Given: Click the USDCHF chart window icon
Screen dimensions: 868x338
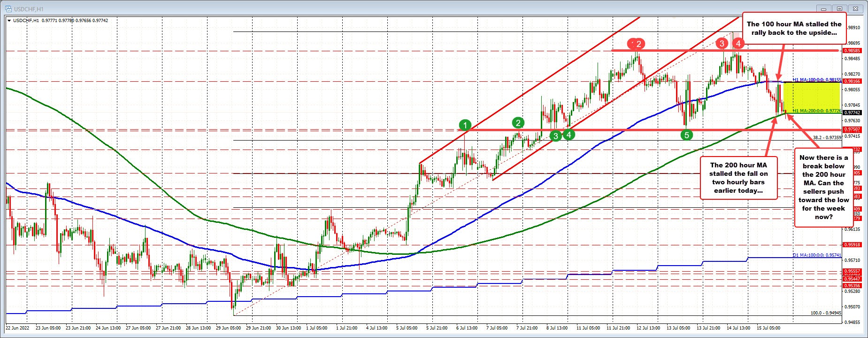Looking at the screenshot, I should point(9,8).
